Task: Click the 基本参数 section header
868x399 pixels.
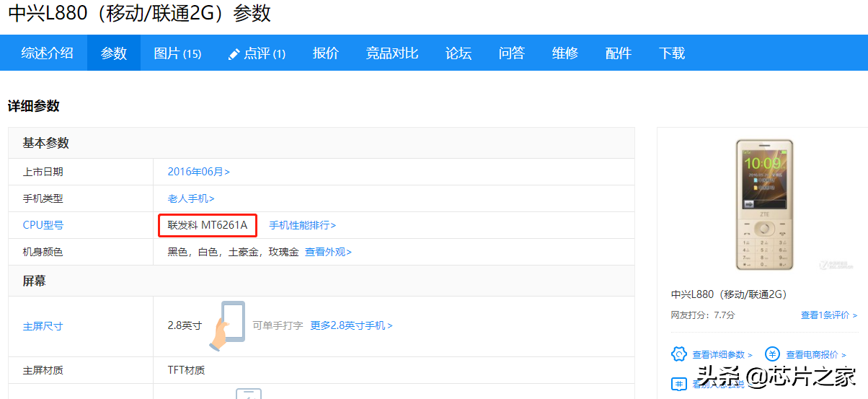Action: (x=45, y=143)
